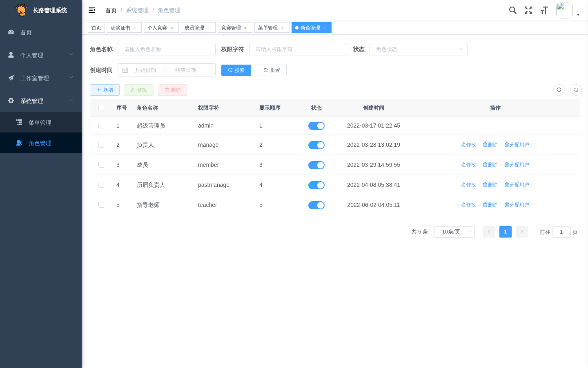The width and height of the screenshot is (588, 368).
Task: Expand 个人管理 sidebar menu
Action: (41, 55)
